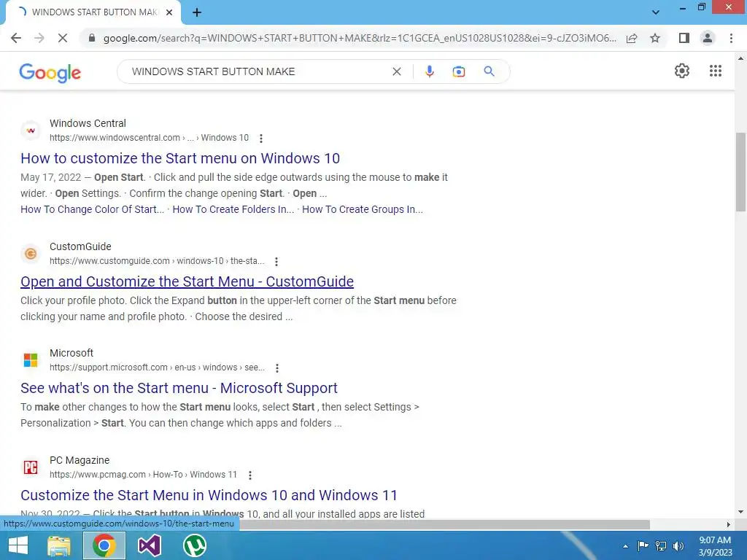This screenshot has width=747, height=560.
Task: Open How To Create Folders In sublink
Action: coord(233,209)
